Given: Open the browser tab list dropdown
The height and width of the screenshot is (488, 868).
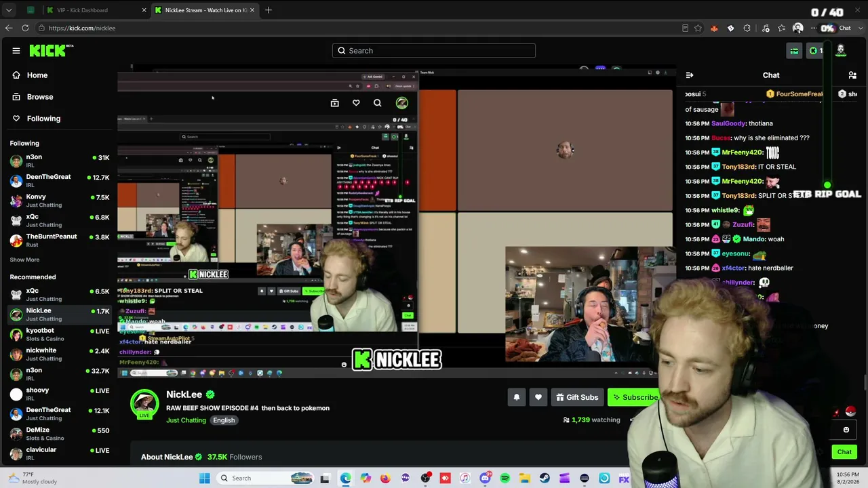Looking at the screenshot, I should (x=9, y=10).
